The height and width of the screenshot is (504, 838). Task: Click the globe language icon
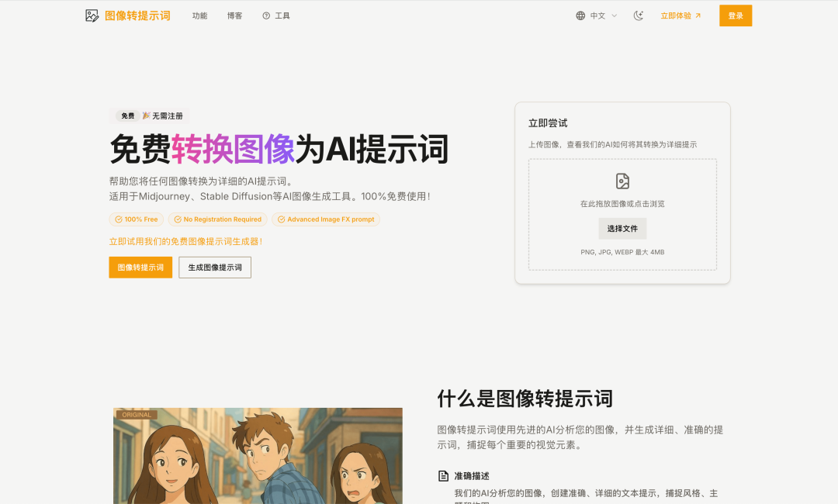[580, 16]
